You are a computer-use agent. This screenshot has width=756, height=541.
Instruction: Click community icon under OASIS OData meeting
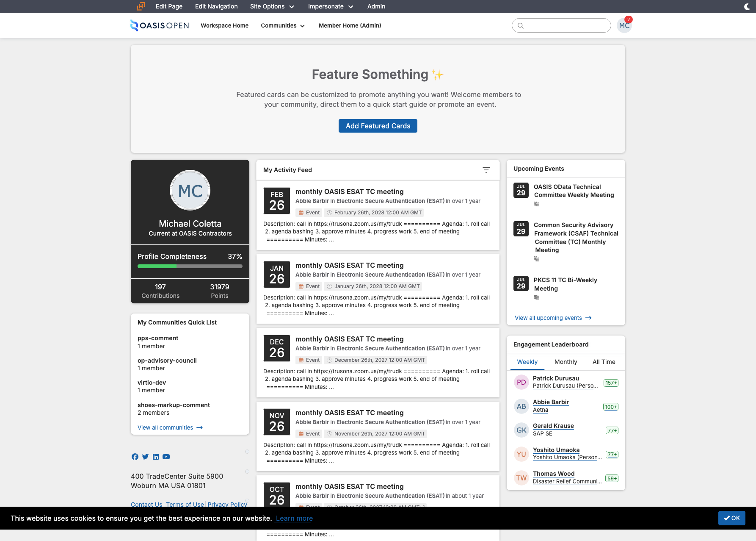click(x=537, y=204)
